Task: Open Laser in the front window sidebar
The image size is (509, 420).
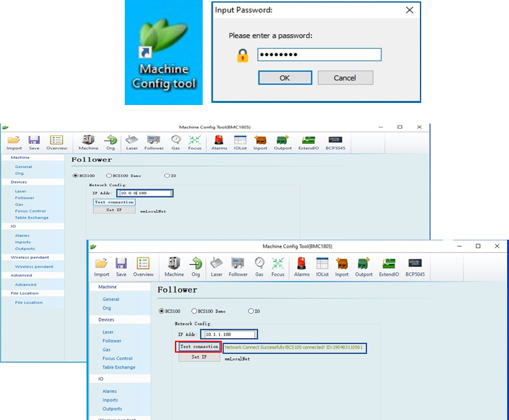Action: click(x=108, y=332)
